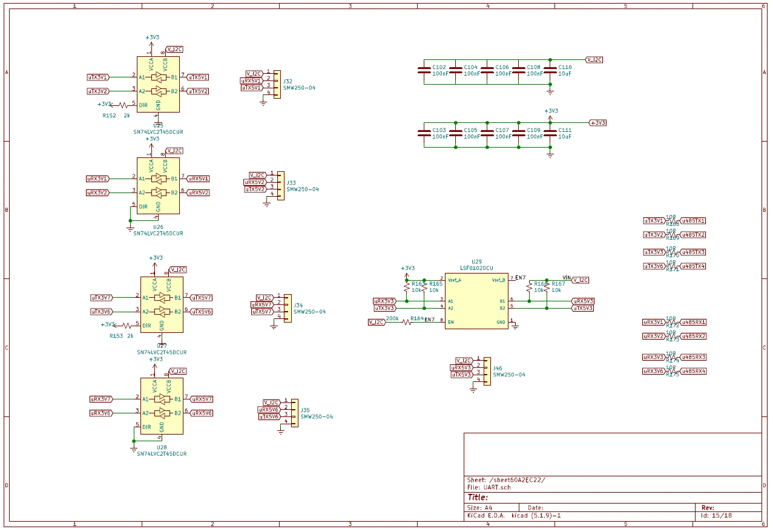Select capacitor C111 10uF
Viewport: 773px width, 532px height.
pos(550,133)
